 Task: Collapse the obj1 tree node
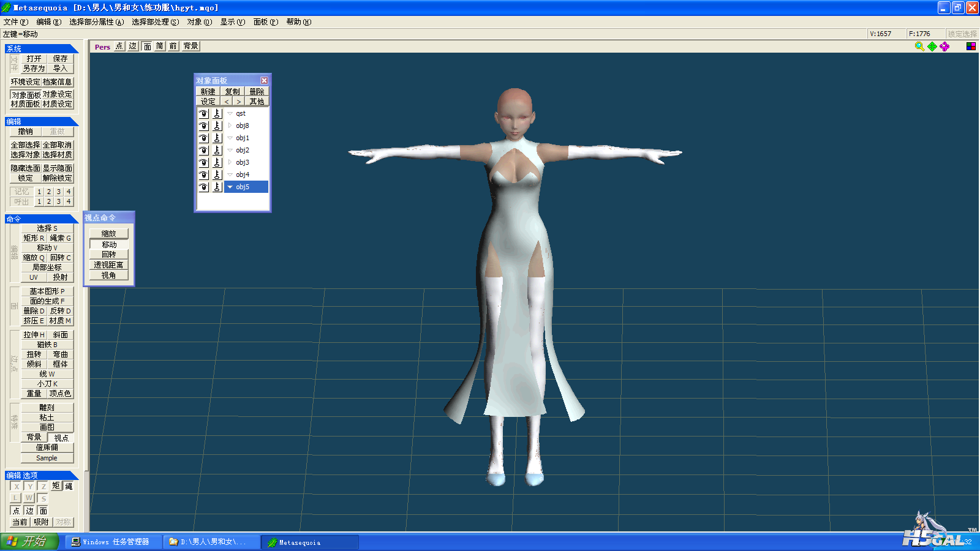[x=230, y=138]
